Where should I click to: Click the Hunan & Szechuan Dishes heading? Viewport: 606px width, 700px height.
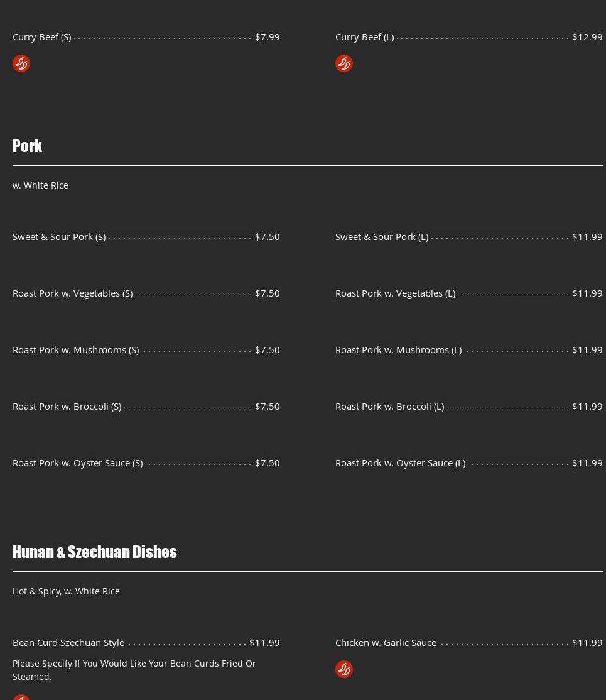point(95,552)
